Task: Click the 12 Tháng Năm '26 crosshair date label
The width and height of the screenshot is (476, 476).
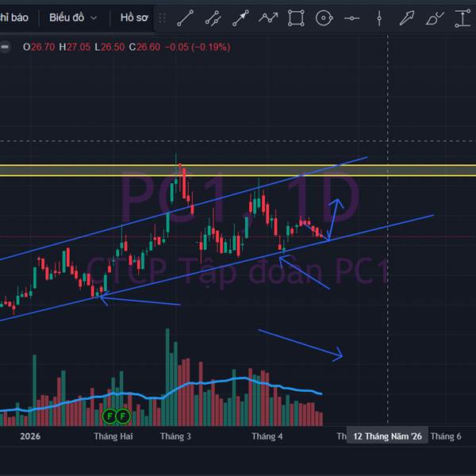Action: [x=387, y=436]
